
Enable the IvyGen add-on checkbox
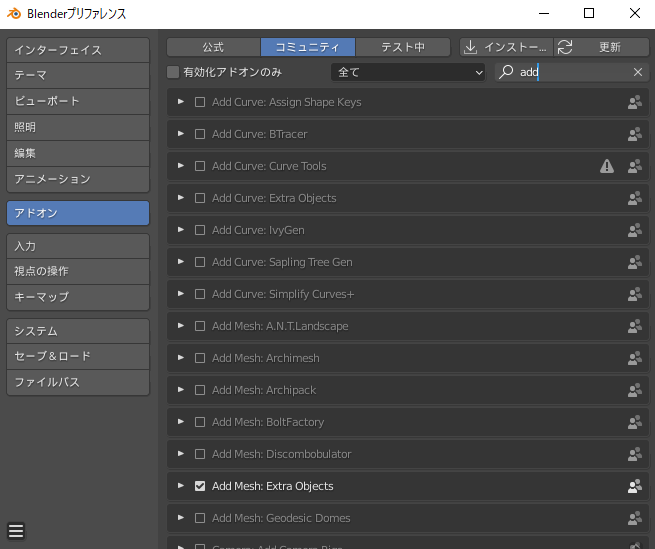coord(200,230)
